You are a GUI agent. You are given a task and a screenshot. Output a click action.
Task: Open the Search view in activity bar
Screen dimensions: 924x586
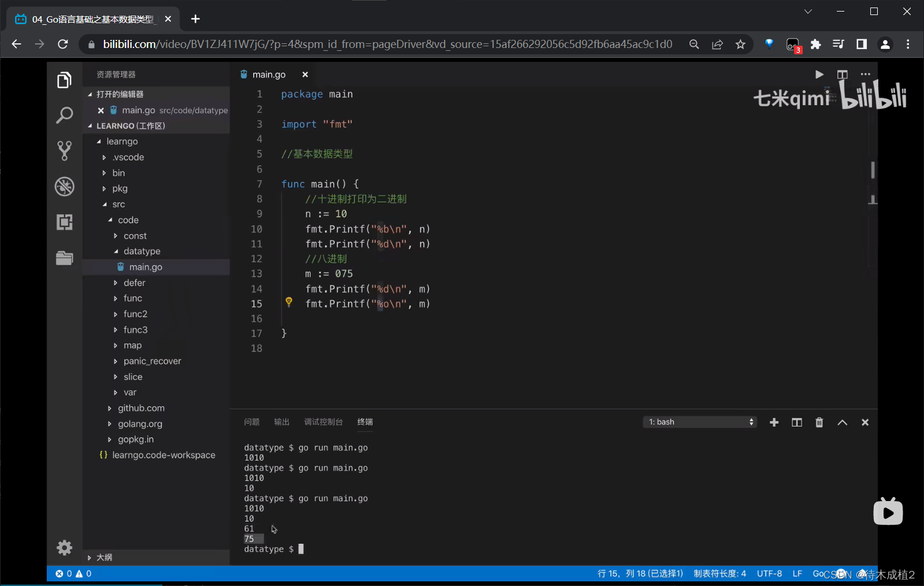tap(64, 115)
